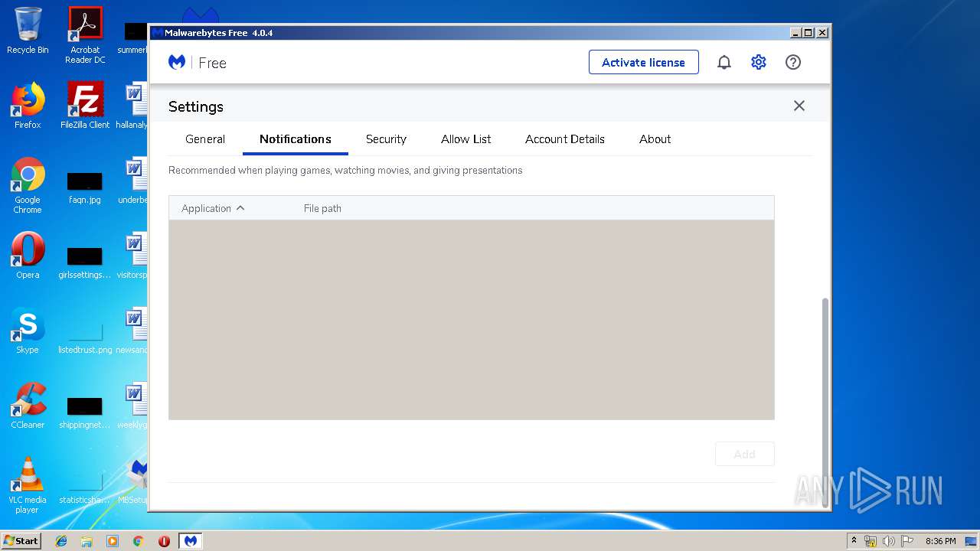The height and width of the screenshot is (551, 980).
Task: Click the Activate license button
Action: point(644,62)
